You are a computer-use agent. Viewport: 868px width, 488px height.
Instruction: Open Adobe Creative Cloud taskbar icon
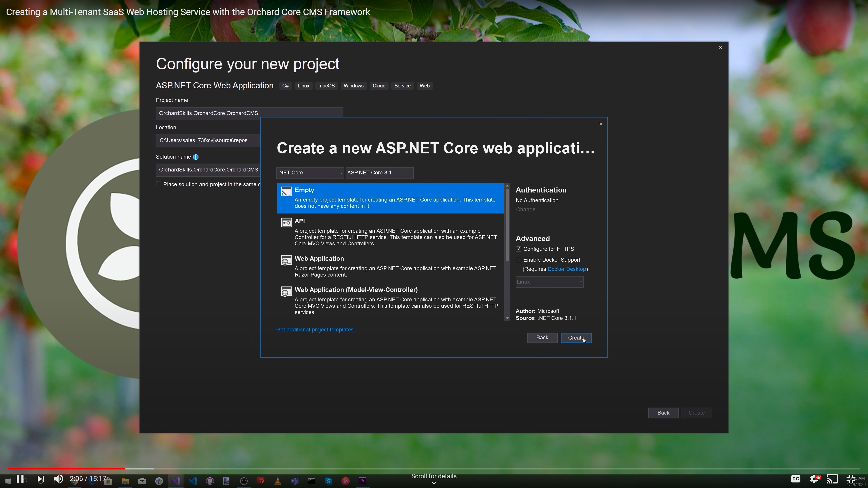(260, 481)
